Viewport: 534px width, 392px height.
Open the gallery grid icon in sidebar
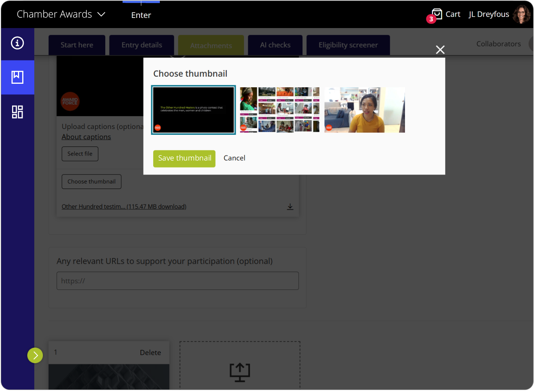(x=17, y=112)
